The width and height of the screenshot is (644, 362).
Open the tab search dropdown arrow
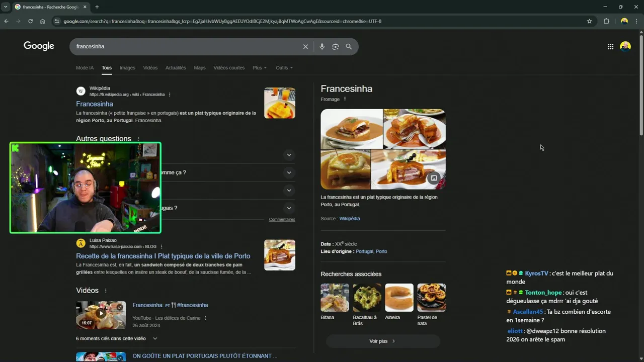pos(5,7)
